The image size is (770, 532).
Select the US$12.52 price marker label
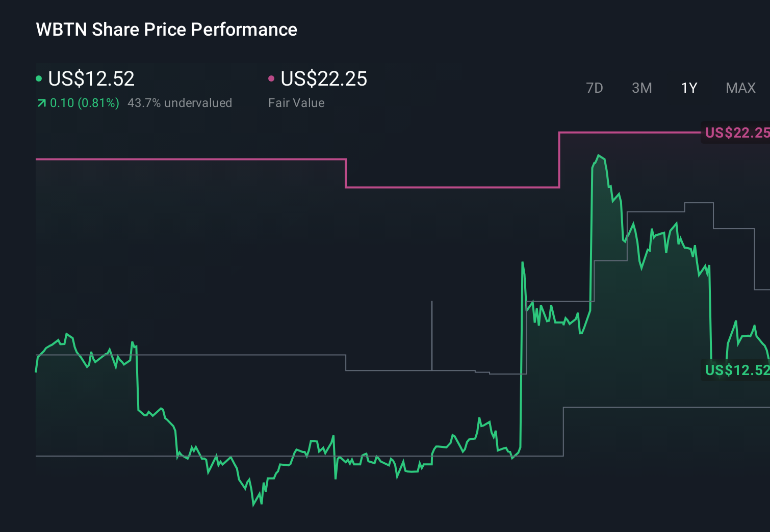[x=736, y=370]
